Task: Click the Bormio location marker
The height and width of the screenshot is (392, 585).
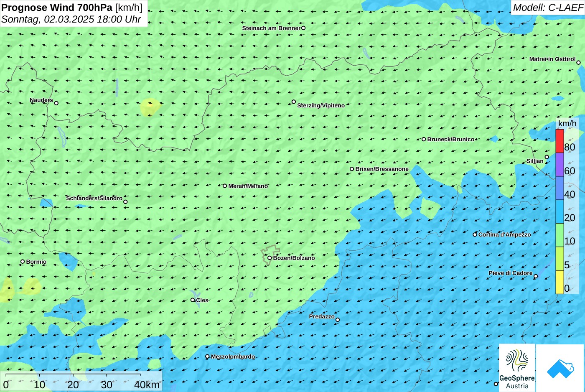Action: click(x=23, y=262)
